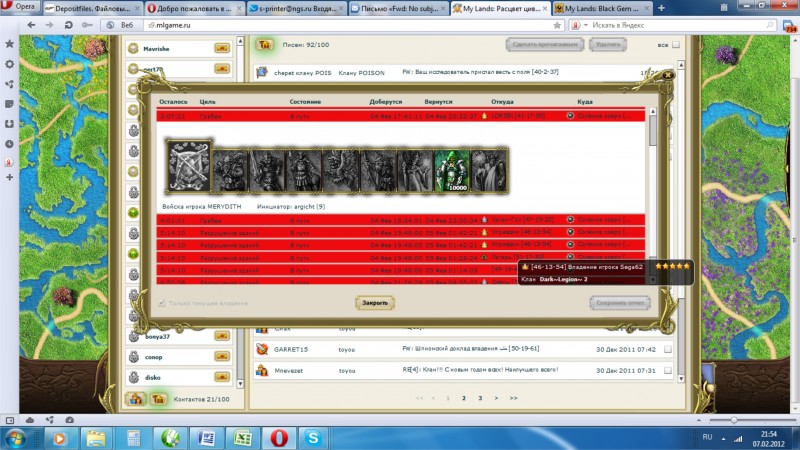Close the troop movements dialog with X
The image size is (800, 450).
[x=667, y=76]
